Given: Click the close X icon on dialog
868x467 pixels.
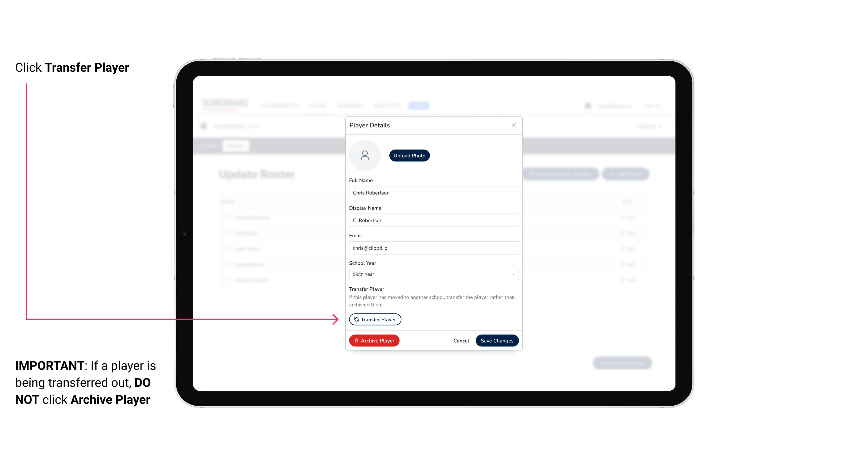Looking at the screenshot, I should (x=514, y=125).
